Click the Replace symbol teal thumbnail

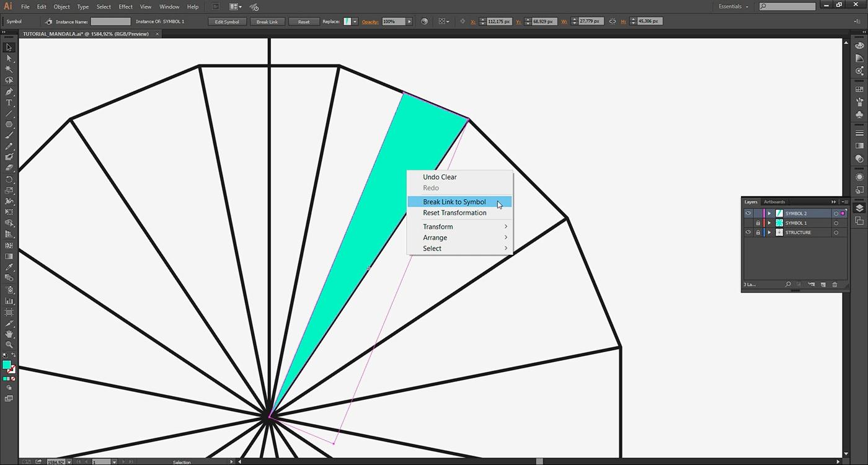(x=347, y=21)
